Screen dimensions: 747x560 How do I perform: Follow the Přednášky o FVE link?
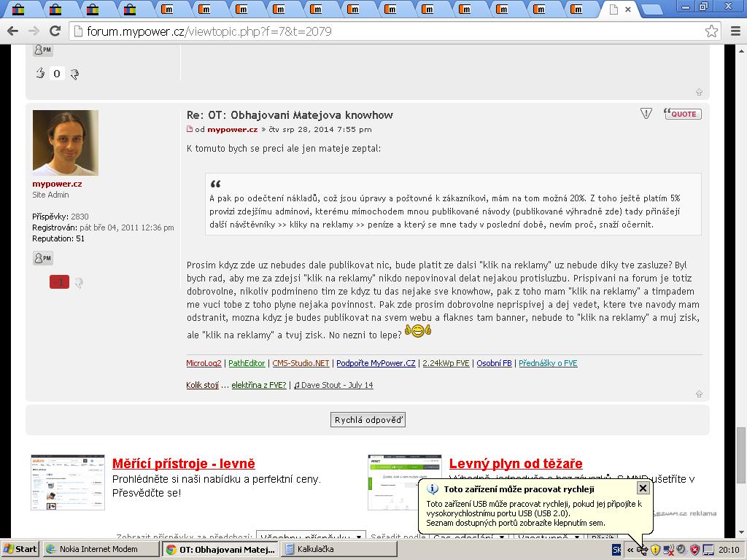(x=548, y=363)
